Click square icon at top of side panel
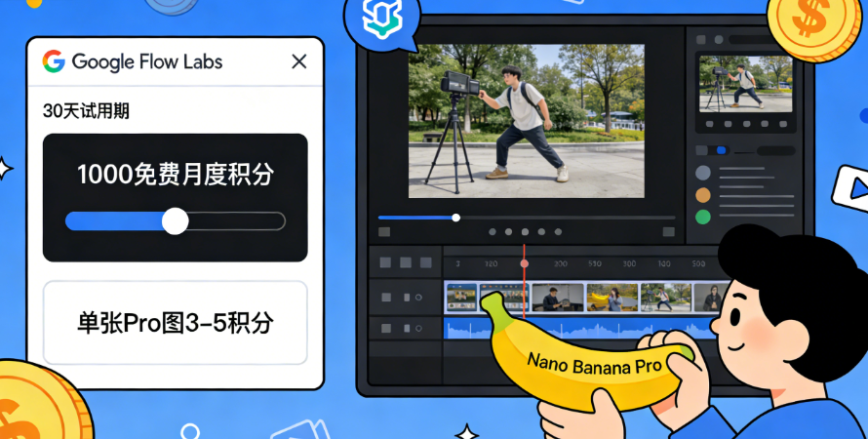This screenshot has width=868, height=439. [701, 40]
